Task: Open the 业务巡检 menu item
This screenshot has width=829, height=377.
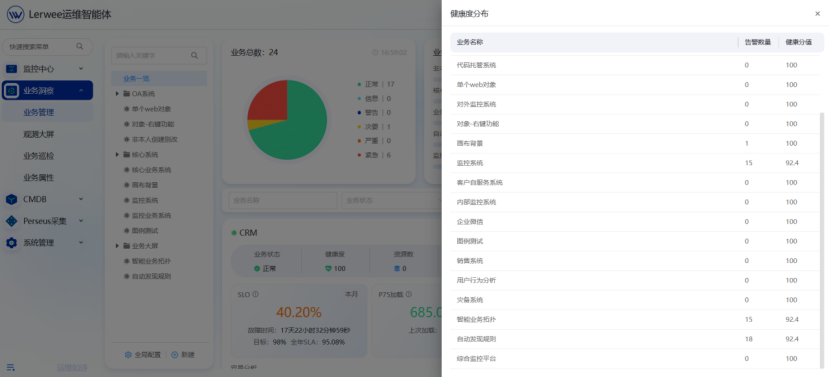Action: pyautogui.click(x=39, y=156)
